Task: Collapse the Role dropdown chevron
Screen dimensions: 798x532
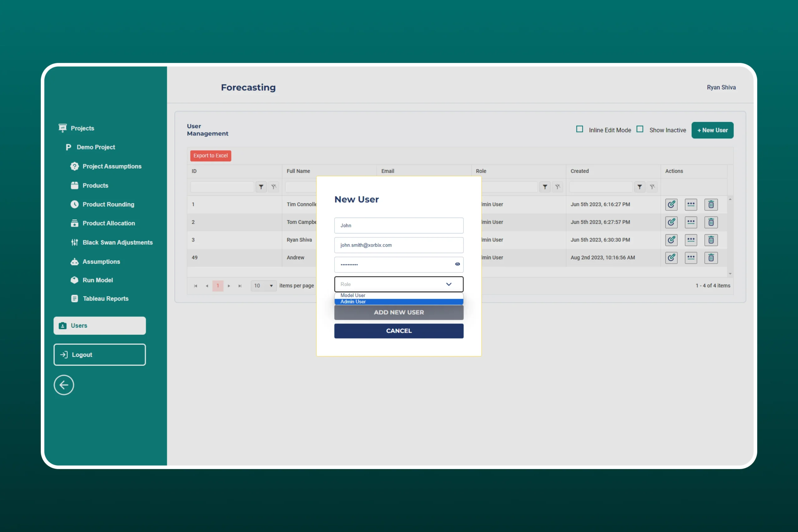Action: pyautogui.click(x=449, y=284)
